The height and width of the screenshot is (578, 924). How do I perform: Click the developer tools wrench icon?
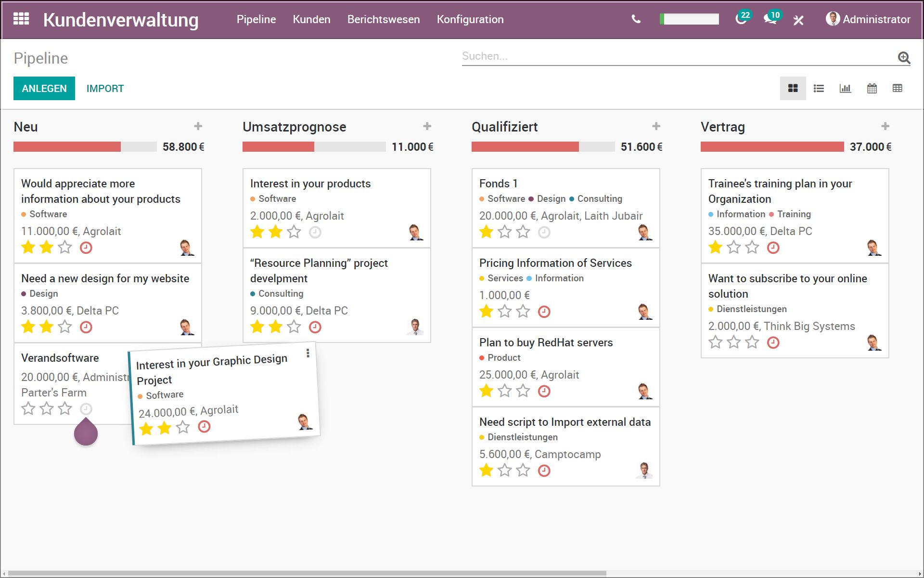pos(798,20)
